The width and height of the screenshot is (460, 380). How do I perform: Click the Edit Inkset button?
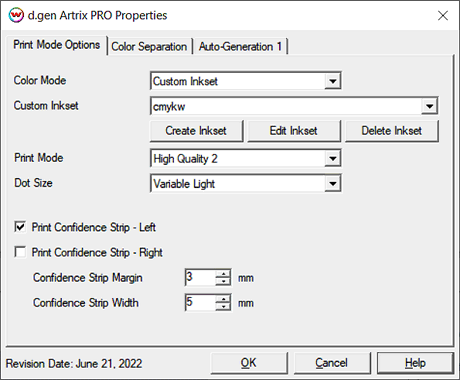click(294, 131)
